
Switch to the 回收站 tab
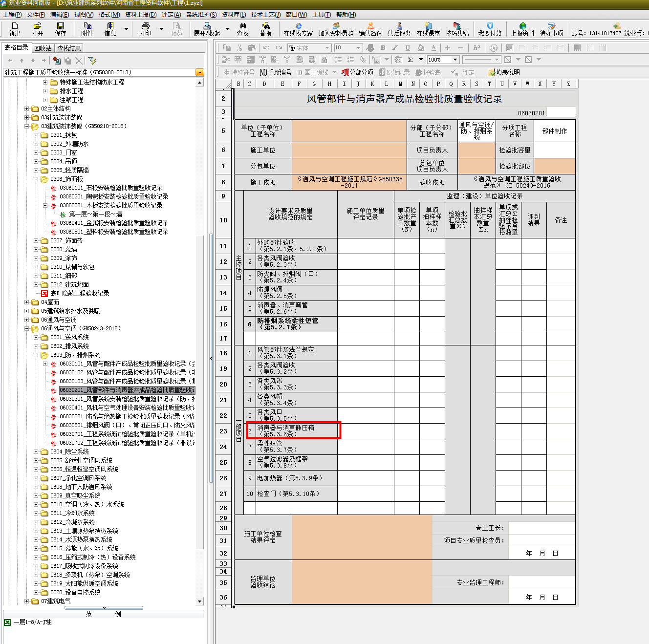pos(43,48)
